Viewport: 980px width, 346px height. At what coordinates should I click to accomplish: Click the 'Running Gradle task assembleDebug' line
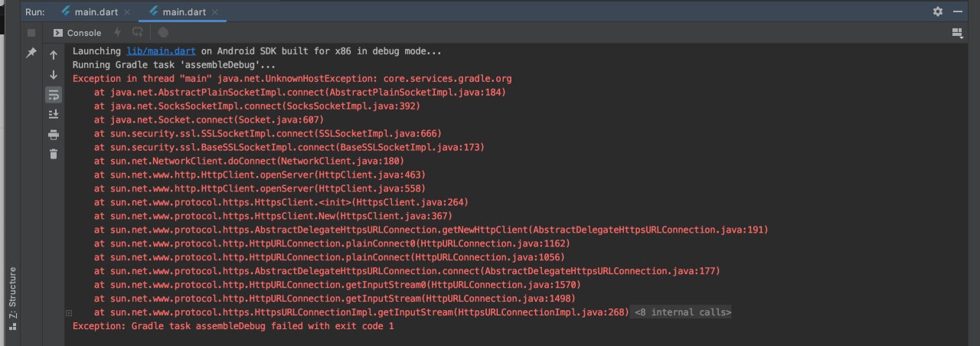click(x=174, y=65)
